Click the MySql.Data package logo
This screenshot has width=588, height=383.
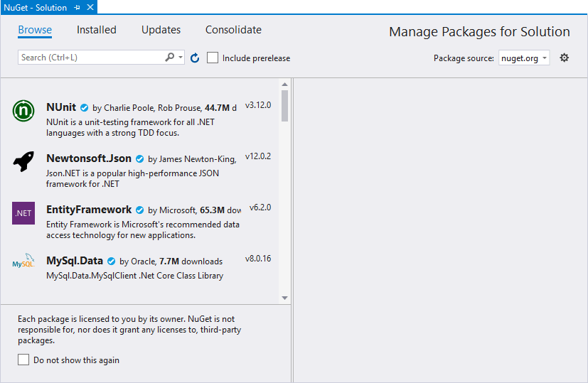pos(23,264)
